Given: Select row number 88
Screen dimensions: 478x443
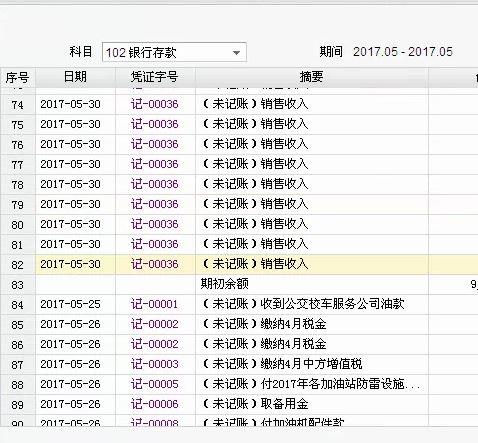Looking at the screenshot, I should (x=17, y=385).
